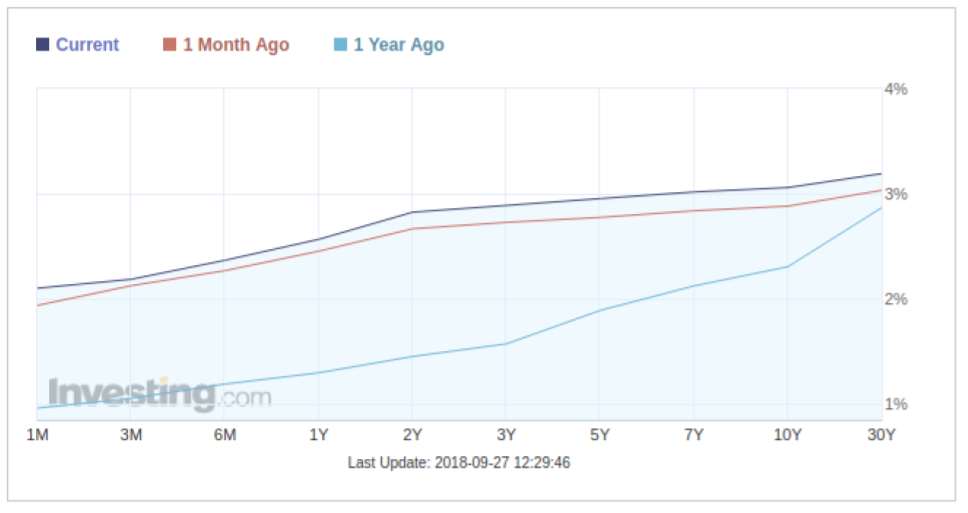Click the 2% y-axis label
The height and width of the screenshot is (513, 968).
[x=896, y=299]
